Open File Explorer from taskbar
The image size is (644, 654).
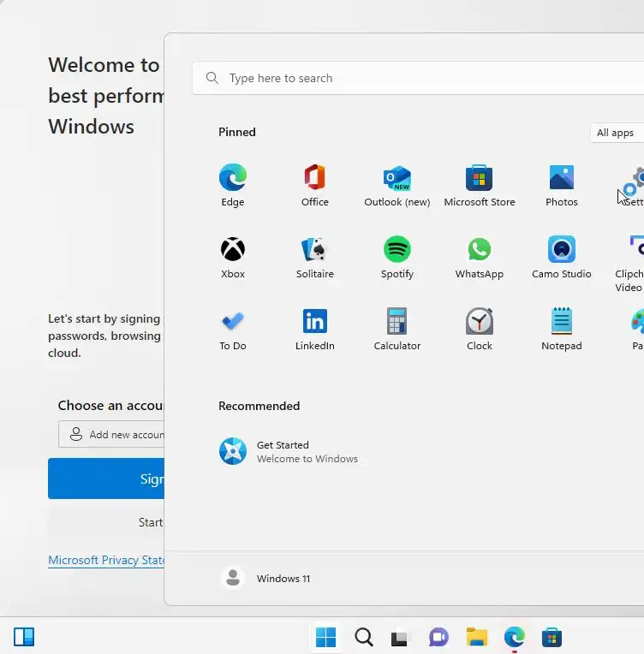click(x=477, y=637)
